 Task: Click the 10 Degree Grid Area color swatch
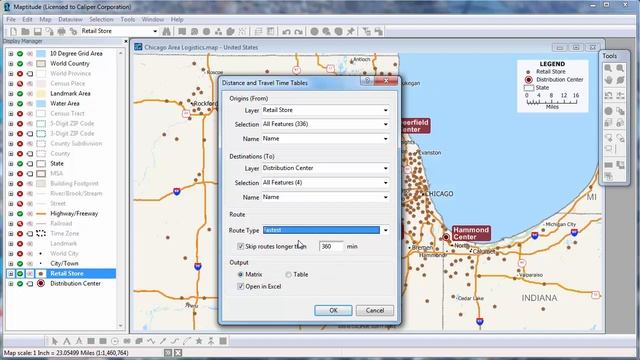pos(41,53)
